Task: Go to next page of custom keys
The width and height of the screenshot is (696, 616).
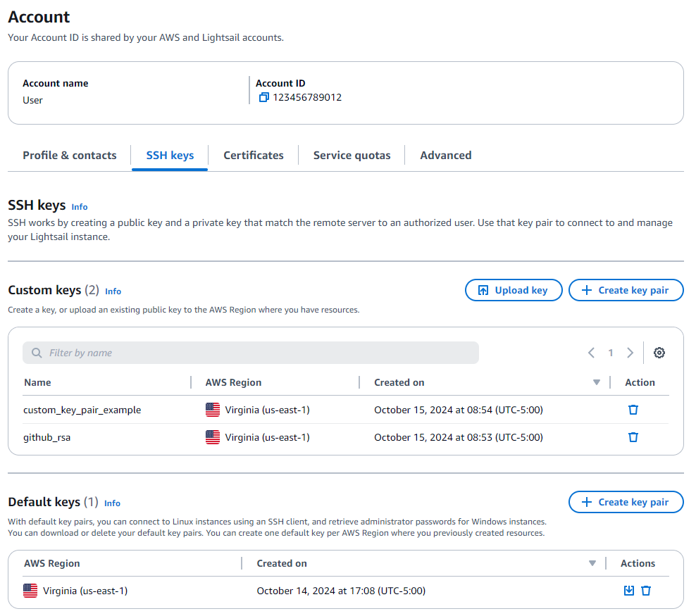Action: (x=630, y=353)
